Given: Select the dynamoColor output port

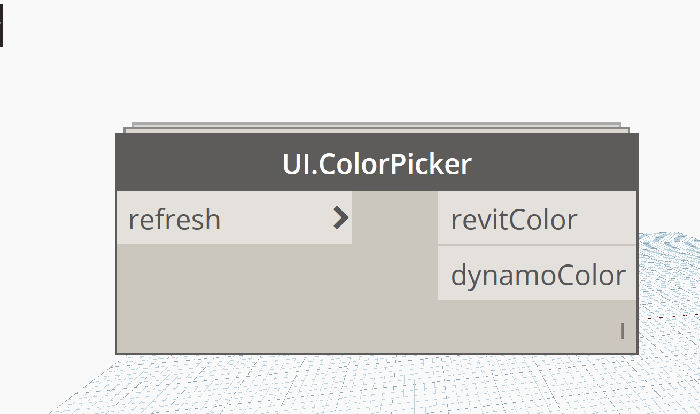Looking at the screenshot, I should (x=537, y=275).
